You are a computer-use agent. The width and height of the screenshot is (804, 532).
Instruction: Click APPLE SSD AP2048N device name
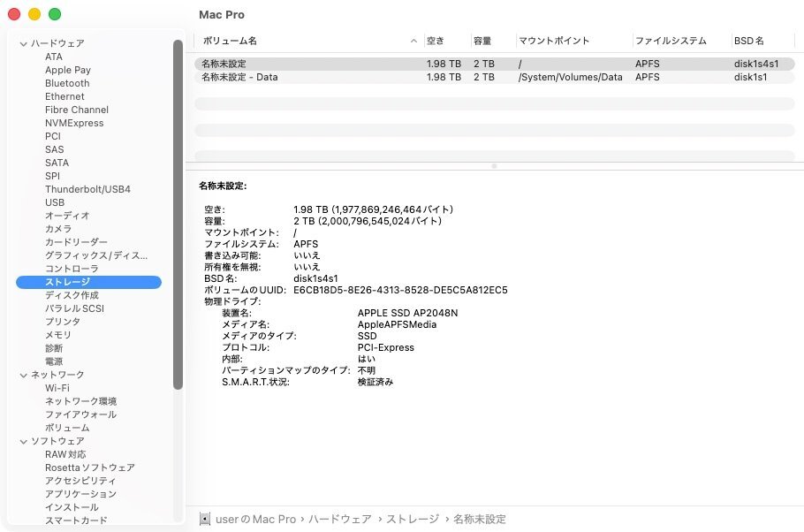click(407, 314)
